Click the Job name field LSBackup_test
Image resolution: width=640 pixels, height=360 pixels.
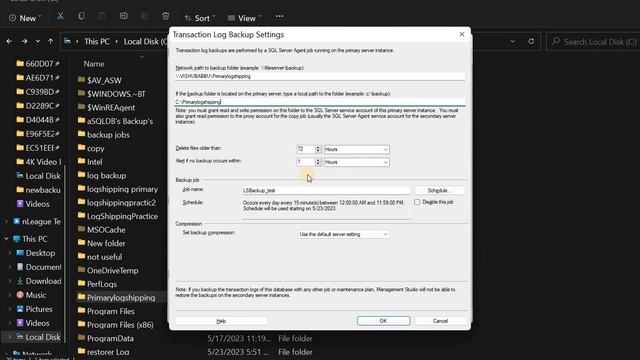click(x=325, y=190)
